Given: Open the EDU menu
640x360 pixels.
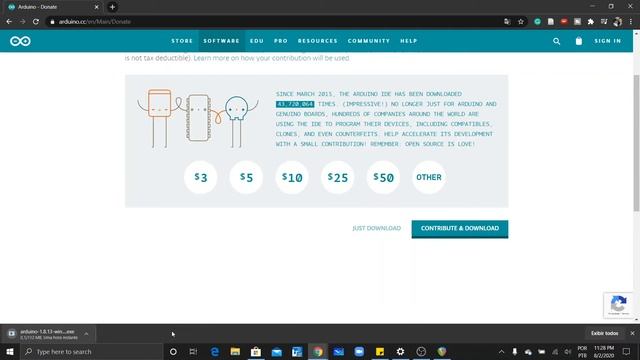Looking at the screenshot, I should (x=257, y=41).
